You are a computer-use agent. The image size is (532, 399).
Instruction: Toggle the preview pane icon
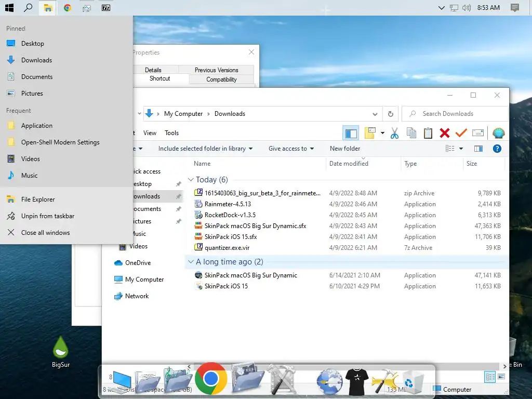(x=478, y=149)
